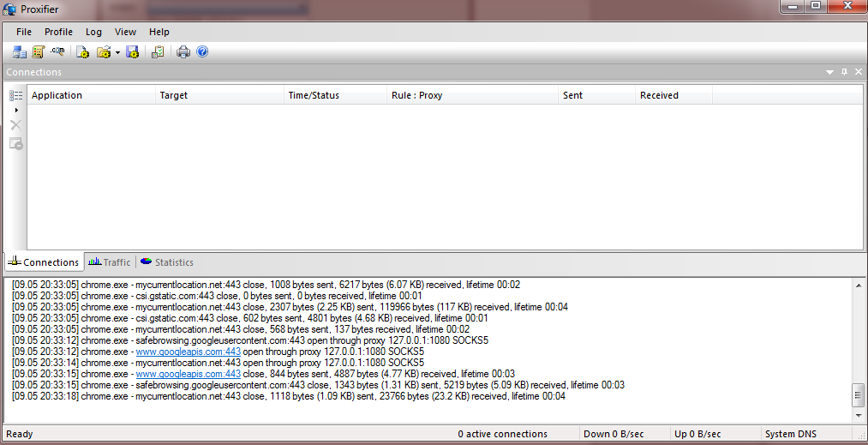Click the Save Profile floppy icon
This screenshot has height=445, width=868.
tap(132, 52)
